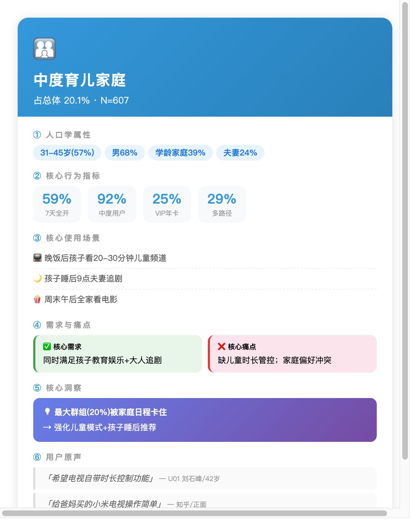Click the horizontal scrollbar at the bottom
This screenshot has height=532, width=410.
[x=194, y=513]
